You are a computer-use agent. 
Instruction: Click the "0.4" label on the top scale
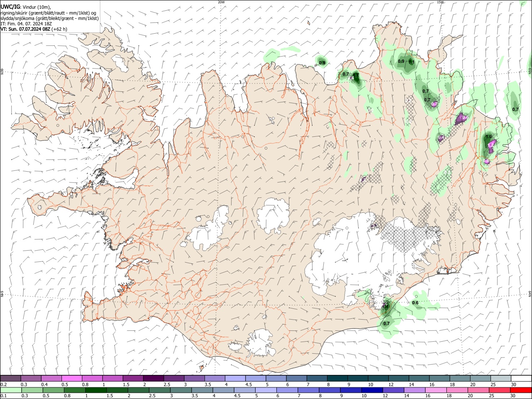44,384
